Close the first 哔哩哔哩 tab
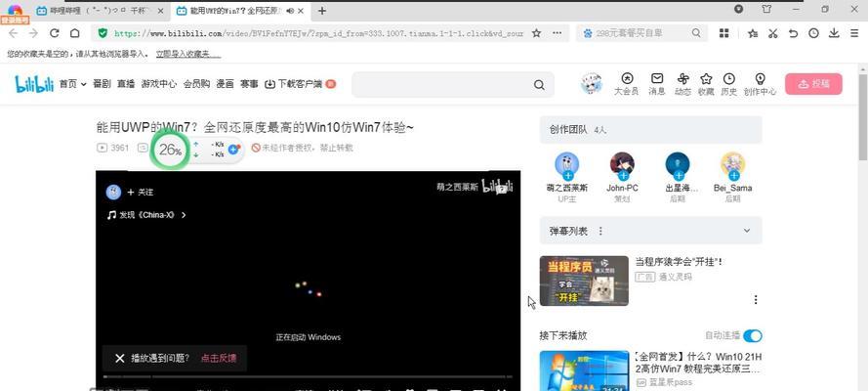The height and width of the screenshot is (391, 868). tap(160, 11)
